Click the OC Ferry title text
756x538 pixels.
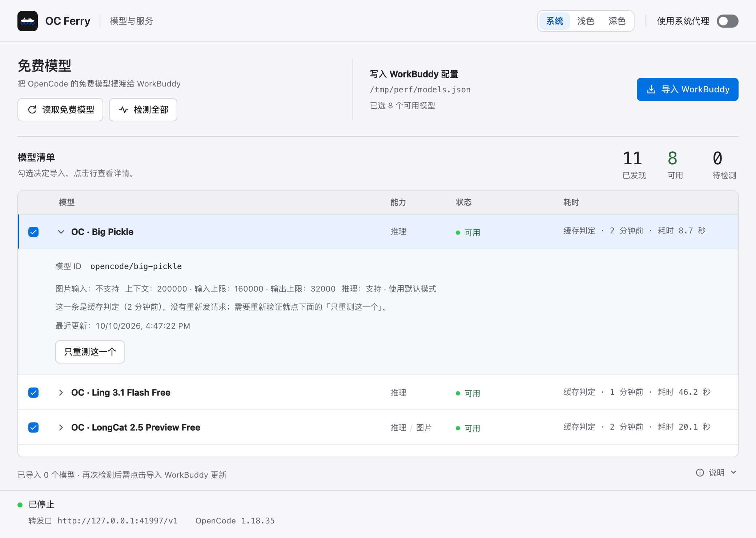tap(68, 21)
